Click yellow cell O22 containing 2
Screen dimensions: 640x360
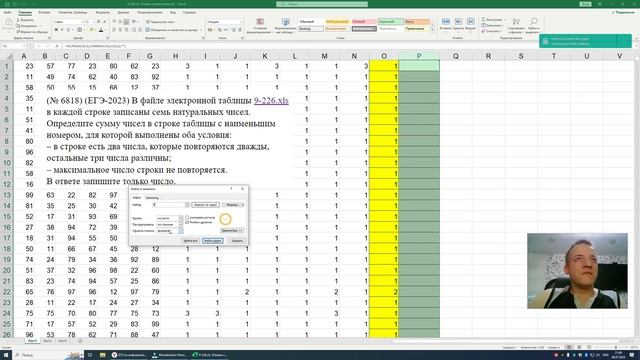tap(384, 292)
